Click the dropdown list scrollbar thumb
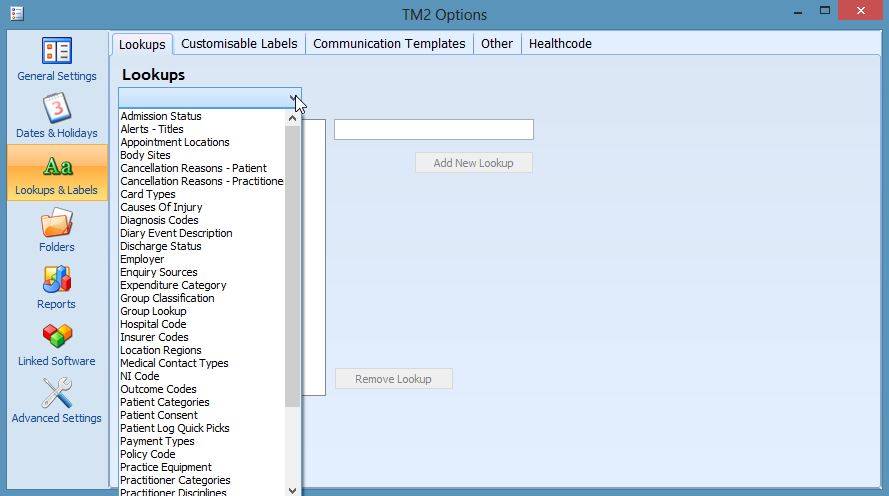Image resolution: width=889 pixels, height=496 pixels. tap(293, 266)
